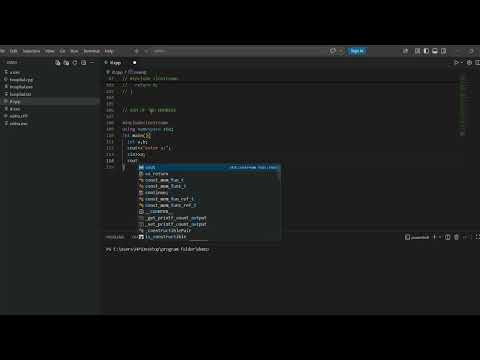The width and height of the screenshot is (480, 360).
Task: Choose 'co_return' from the autocomplete list
Action: point(209,174)
